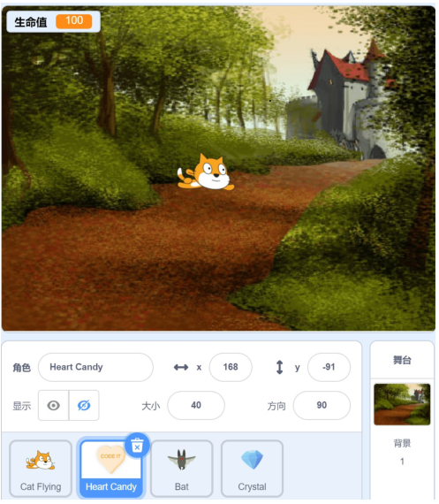
Task: Click the y coordinate field showing -91
Action: [x=329, y=367]
